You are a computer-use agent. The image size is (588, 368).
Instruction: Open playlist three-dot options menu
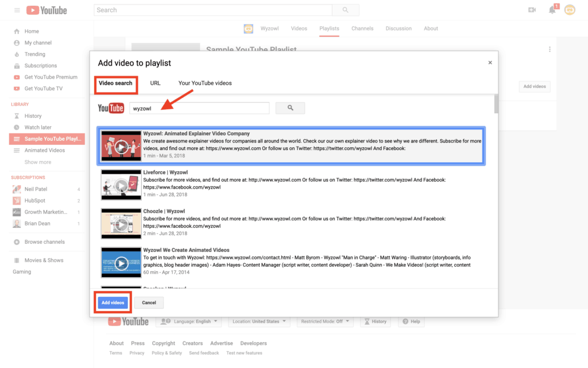coord(550,49)
